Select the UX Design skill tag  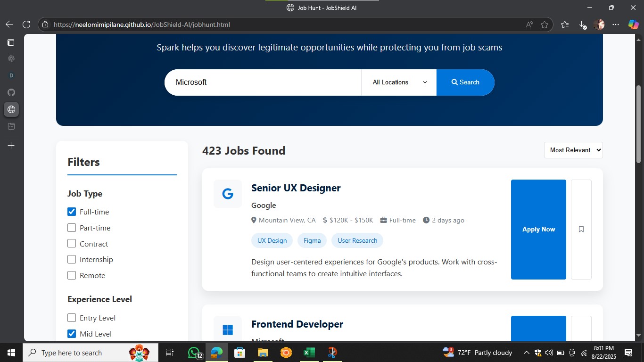tap(272, 240)
